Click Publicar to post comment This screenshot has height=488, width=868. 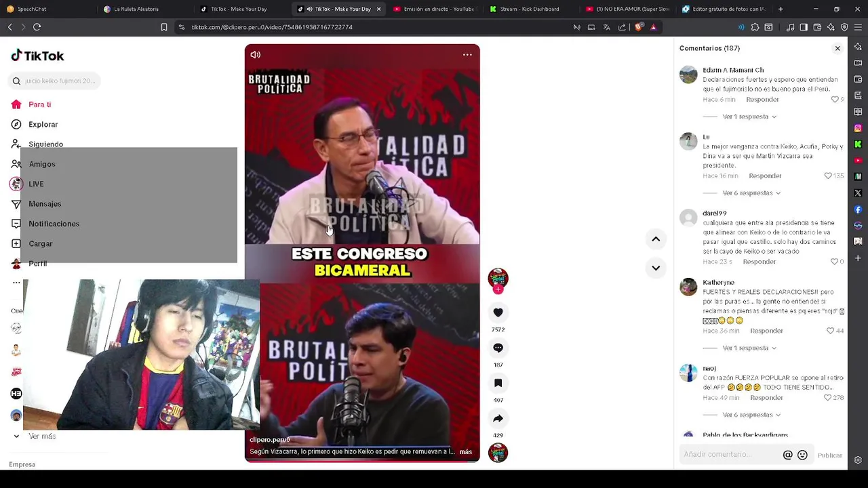(829, 455)
